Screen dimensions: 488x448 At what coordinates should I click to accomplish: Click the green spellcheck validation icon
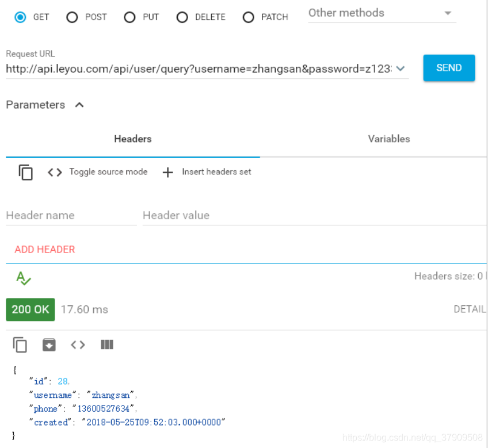[x=24, y=278]
